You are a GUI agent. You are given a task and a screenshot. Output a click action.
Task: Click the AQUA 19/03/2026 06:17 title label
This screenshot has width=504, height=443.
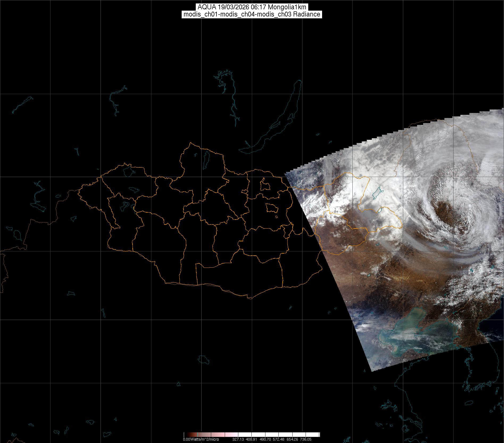point(252,7)
